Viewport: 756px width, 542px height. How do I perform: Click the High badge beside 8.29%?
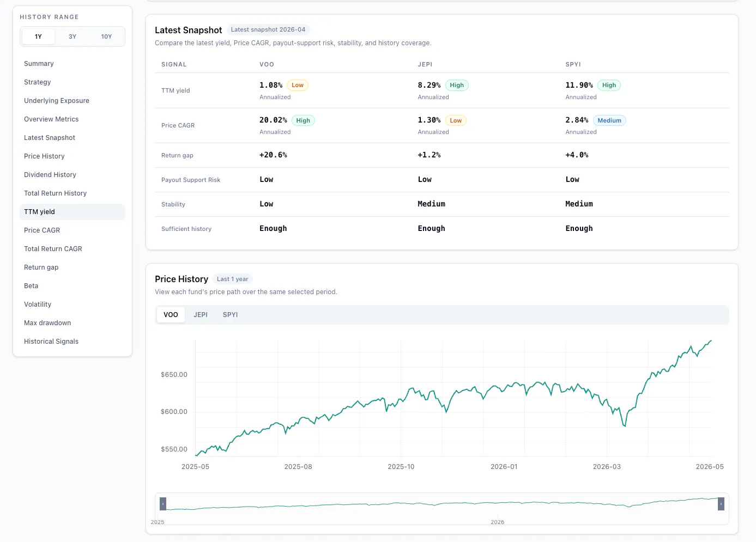pyautogui.click(x=457, y=85)
